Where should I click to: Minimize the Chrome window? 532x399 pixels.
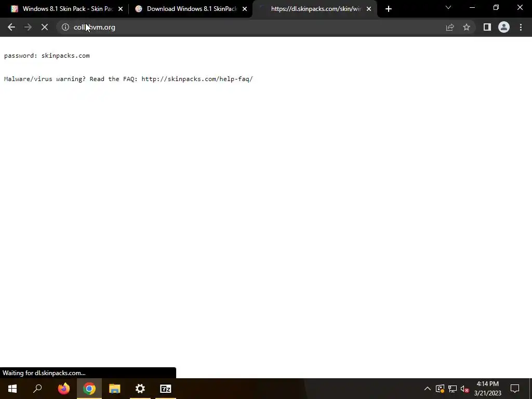pos(472,7)
